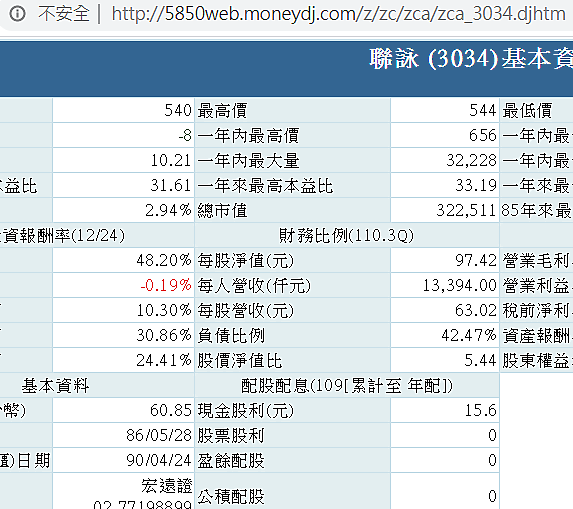This screenshot has width=573, height=509.
Task: Select the cash dividend value 15.6
Action: [x=481, y=410]
